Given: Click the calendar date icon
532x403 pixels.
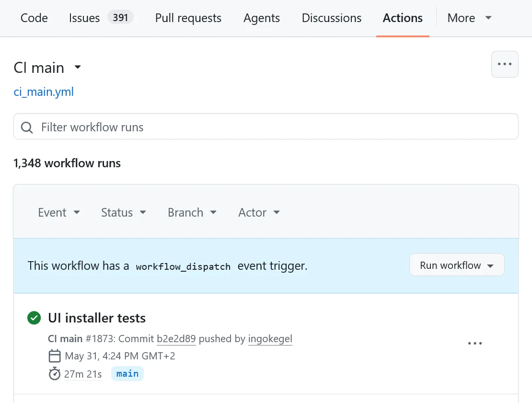Looking at the screenshot, I should (x=55, y=356).
